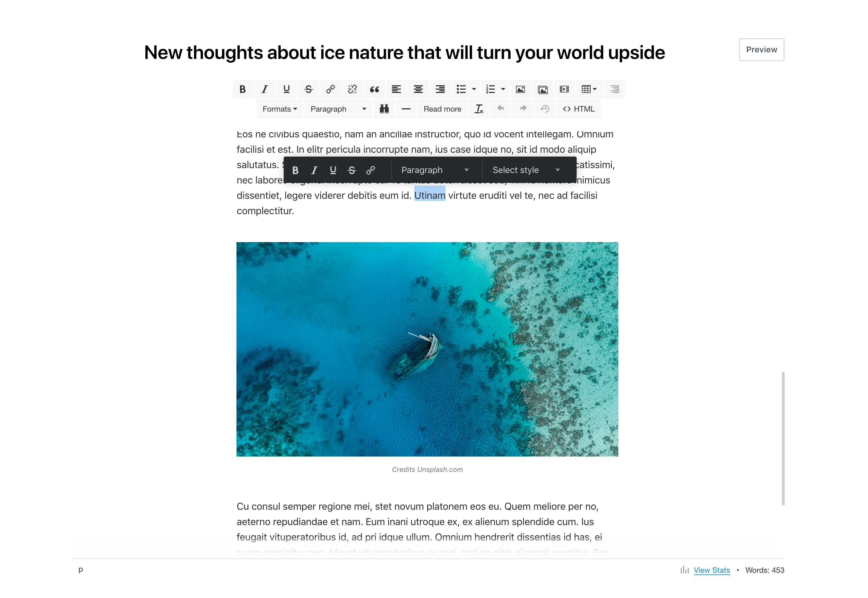Click the Undo button in toolbar

(x=501, y=109)
